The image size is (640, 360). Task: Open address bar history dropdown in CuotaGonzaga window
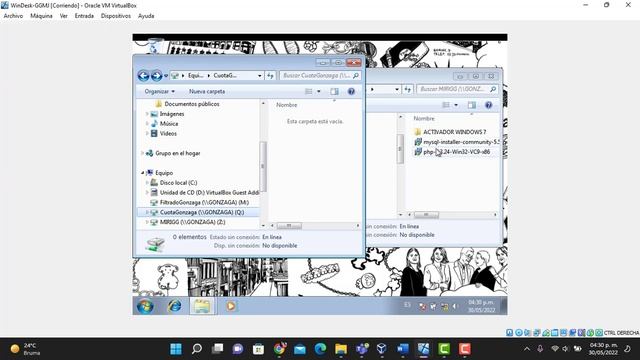[x=260, y=76]
